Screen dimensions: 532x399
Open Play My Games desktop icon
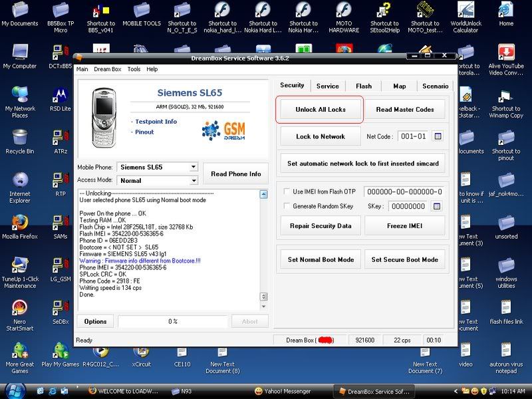(x=61, y=355)
